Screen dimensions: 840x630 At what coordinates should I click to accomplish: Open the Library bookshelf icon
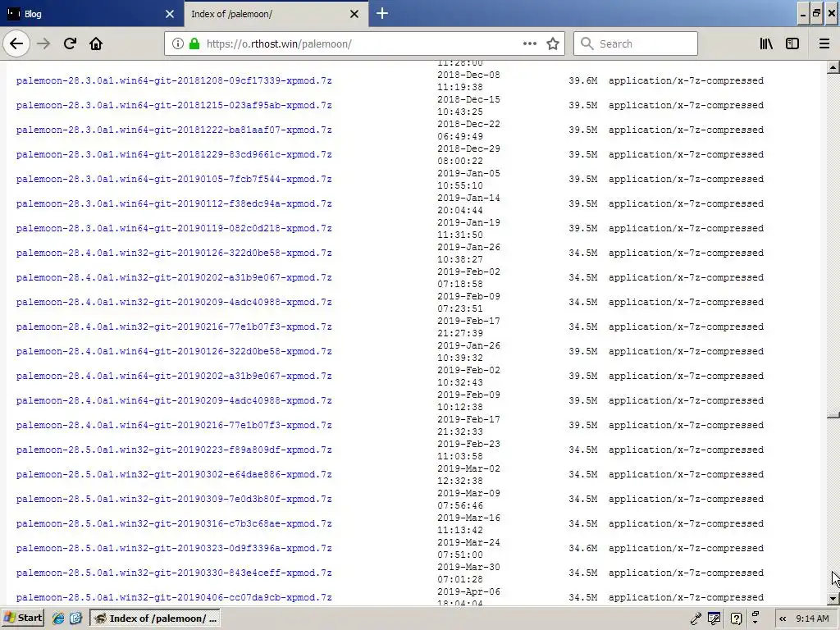766,43
